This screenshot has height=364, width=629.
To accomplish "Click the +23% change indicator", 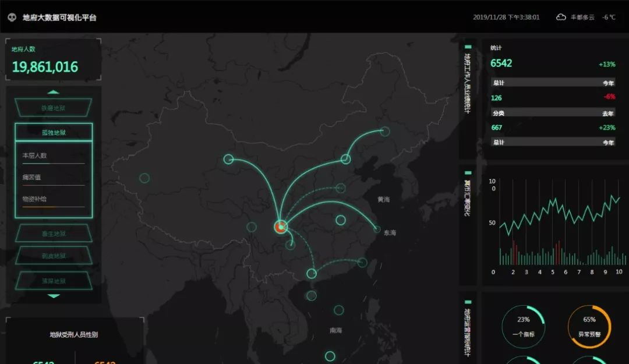I will 607,128.
